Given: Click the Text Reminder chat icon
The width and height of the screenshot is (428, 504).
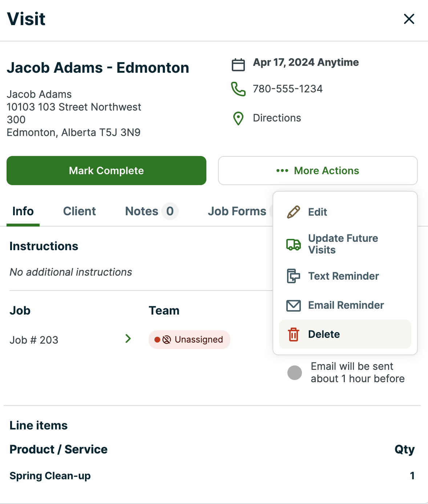Looking at the screenshot, I should 294,276.
